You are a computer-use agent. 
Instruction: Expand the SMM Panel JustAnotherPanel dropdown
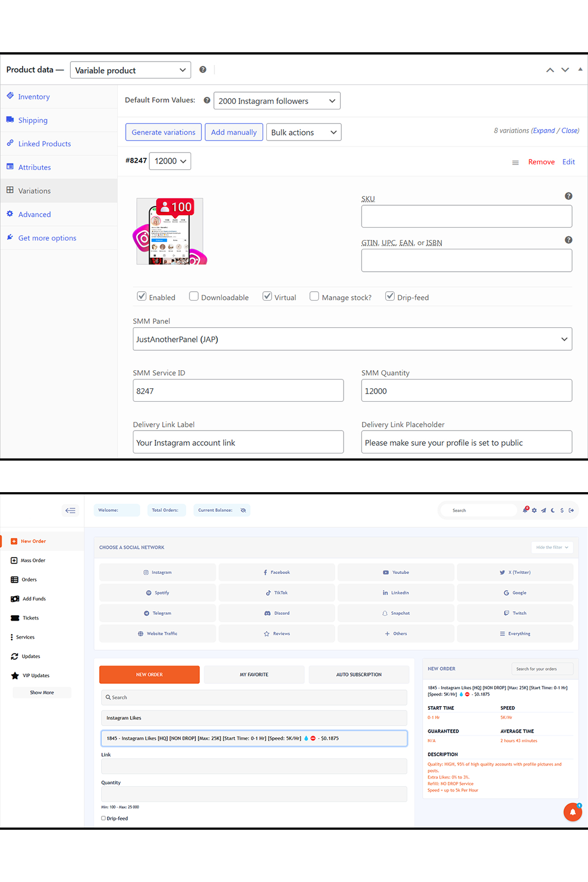(x=352, y=339)
